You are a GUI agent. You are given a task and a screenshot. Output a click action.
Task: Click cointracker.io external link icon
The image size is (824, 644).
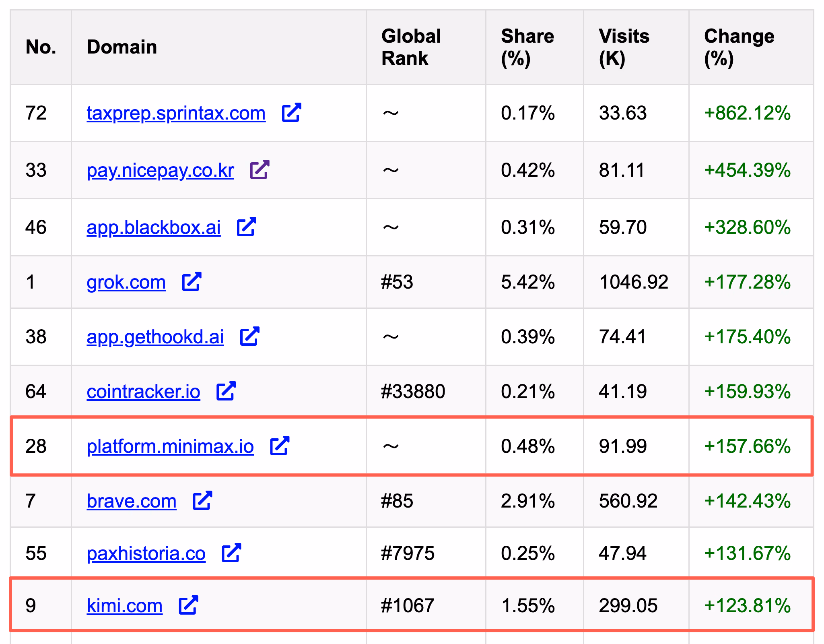tap(226, 391)
